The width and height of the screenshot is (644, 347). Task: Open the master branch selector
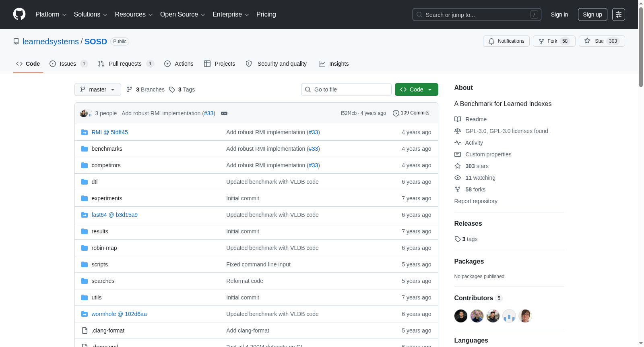click(98, 89)
